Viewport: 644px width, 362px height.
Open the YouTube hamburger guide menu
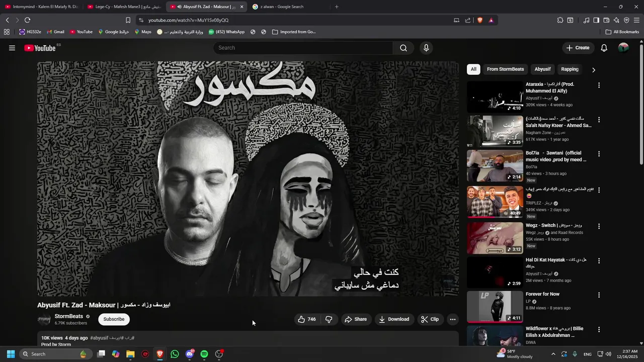[x=12, y=48]
